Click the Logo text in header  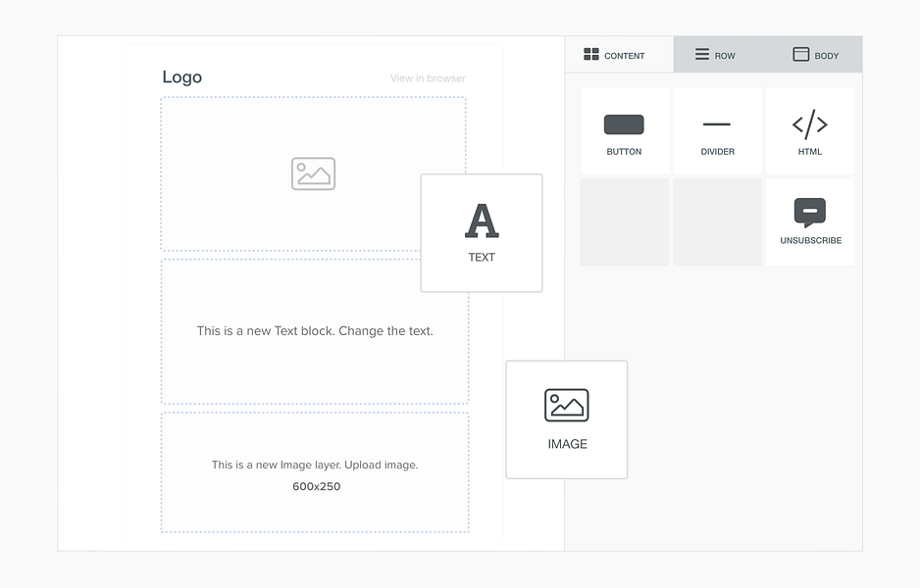[181, 77]
